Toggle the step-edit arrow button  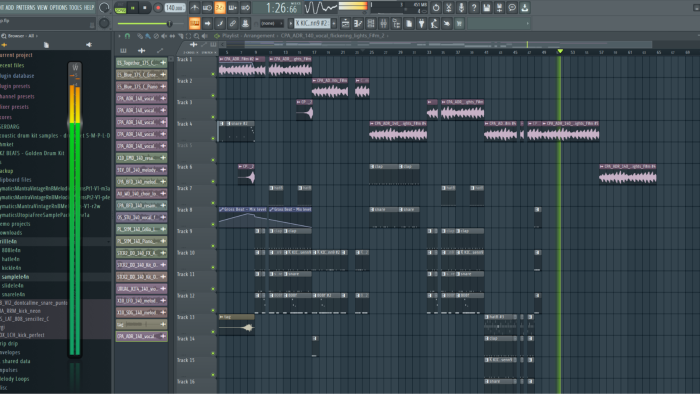tap(207, 23)
